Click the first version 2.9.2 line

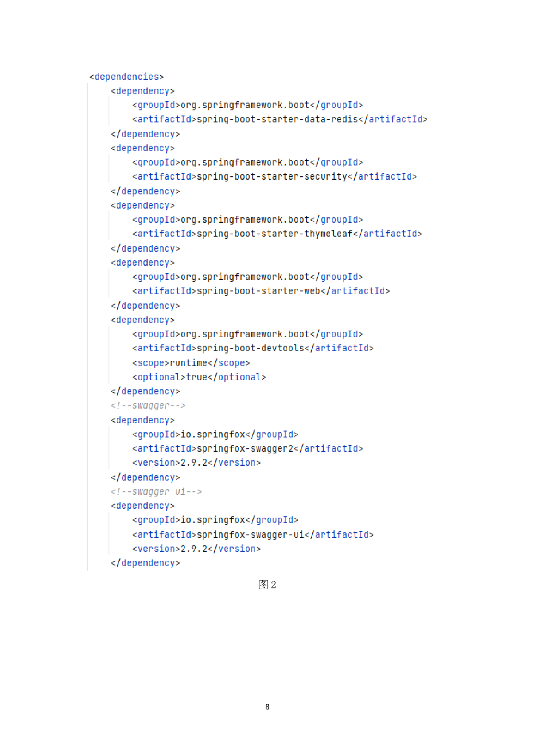pos(196,463)
